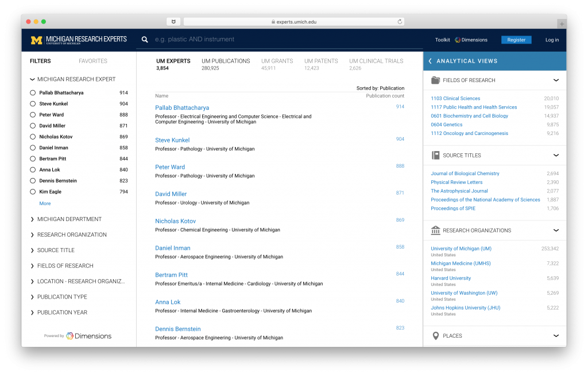This screenshot has width=588, height=375.
Task: Open the Michigan Medicine (UMHS) link
Action: click(x=461, y=263)
